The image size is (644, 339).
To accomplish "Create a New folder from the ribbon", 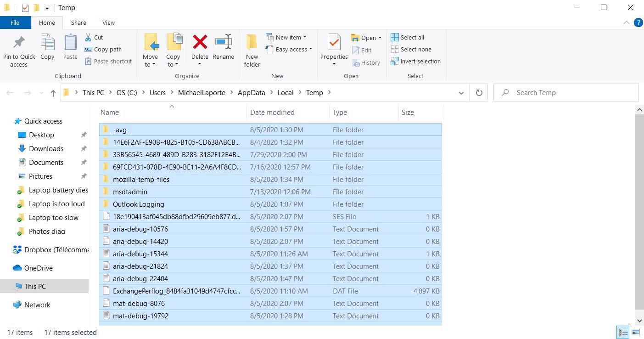I will tap(252, 51).
